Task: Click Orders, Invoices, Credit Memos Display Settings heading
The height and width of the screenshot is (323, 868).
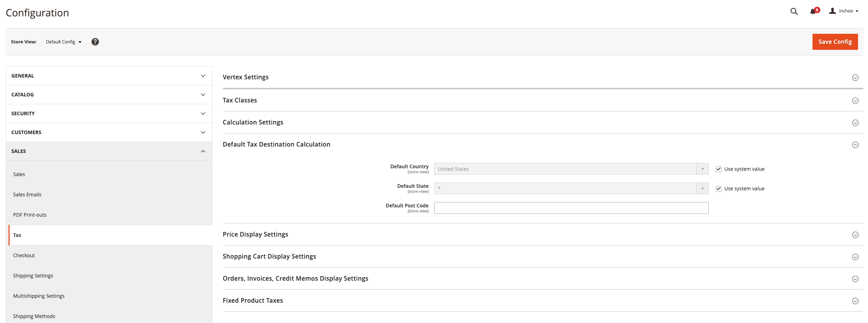Action: click(295, 279)
